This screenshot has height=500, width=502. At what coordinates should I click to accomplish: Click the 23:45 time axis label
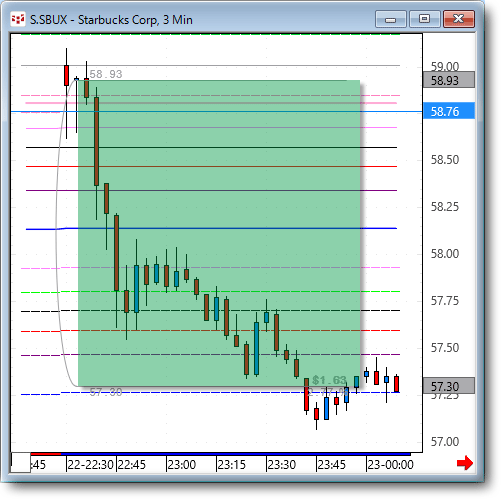point(332,464)
